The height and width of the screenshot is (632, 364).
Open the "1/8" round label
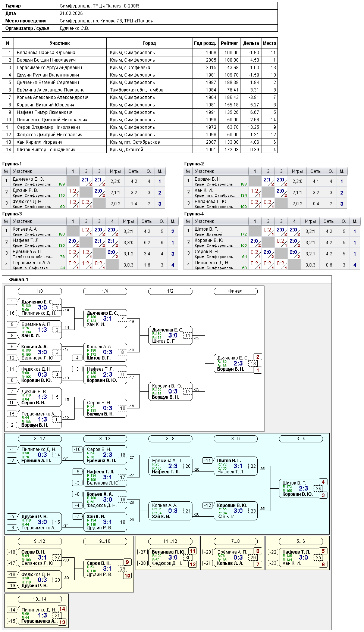click(40, 291)
